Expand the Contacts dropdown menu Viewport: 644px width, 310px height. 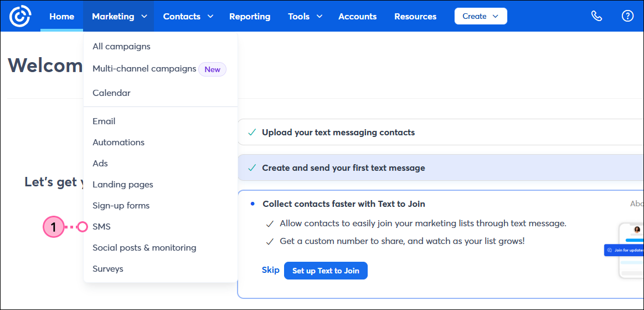tap(188, 17)
